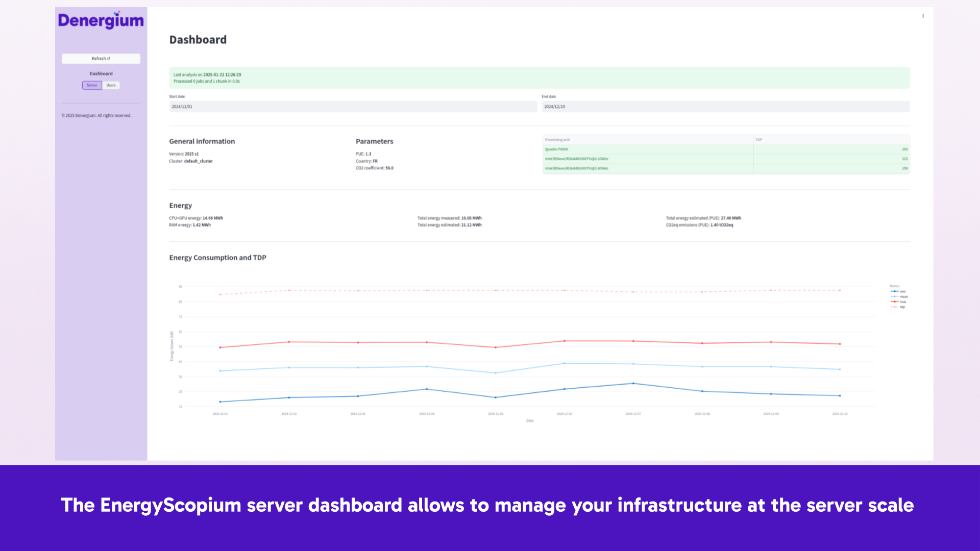Click the 2024-12-10 x-axis date label
The image size is (980, 551).
click(840, 414)
